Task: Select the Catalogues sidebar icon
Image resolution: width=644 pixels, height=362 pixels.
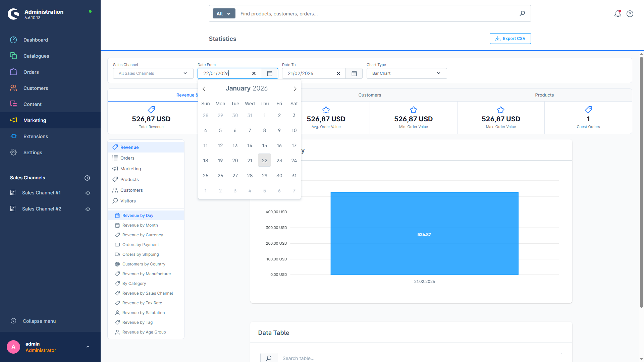Action: (x=13, y=56)
